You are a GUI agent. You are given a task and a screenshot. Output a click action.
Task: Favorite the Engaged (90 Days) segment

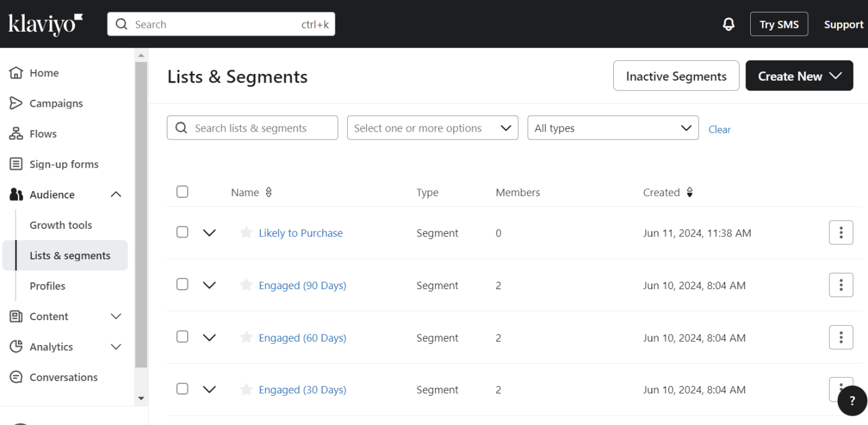246,285
